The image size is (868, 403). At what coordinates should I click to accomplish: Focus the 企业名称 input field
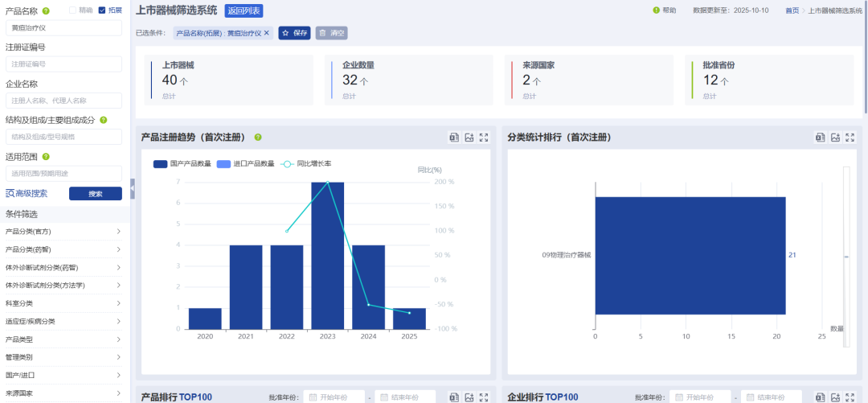coord(63,101)
